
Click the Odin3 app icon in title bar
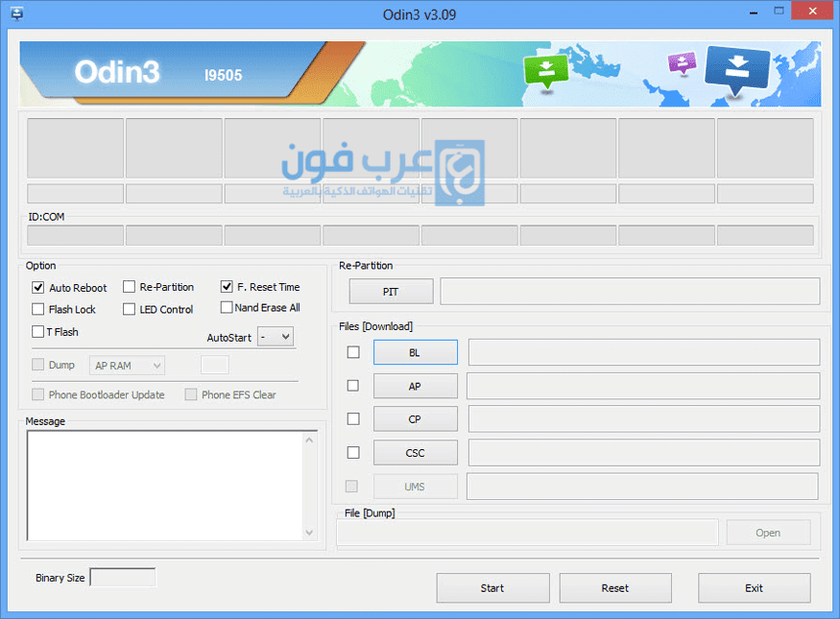point(16,13)
